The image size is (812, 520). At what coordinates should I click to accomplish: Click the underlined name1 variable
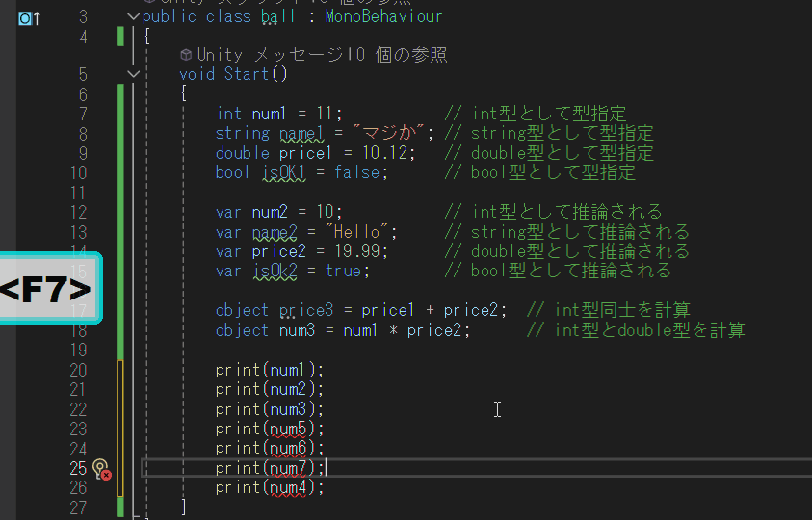(301, 133)
